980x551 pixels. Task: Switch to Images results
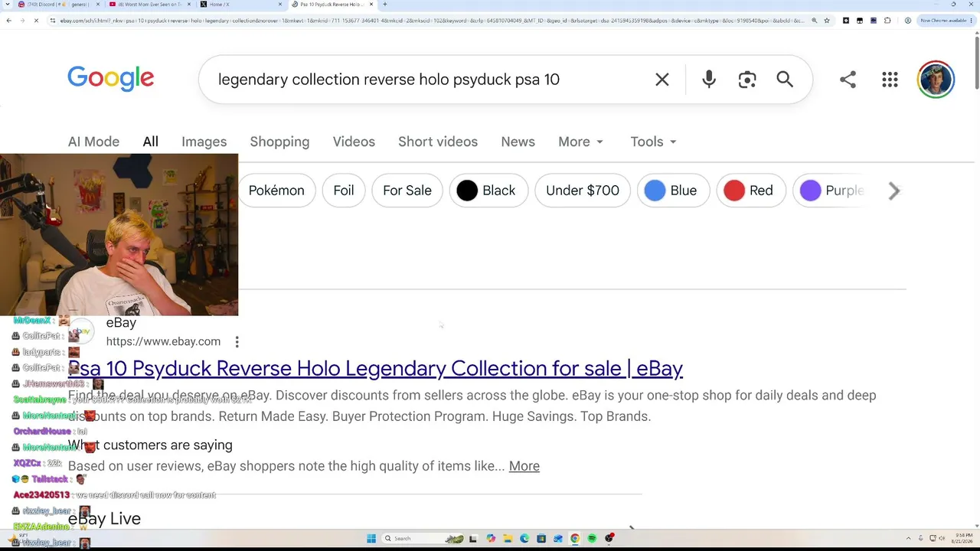pyautogui.click(x=204, y=142)
